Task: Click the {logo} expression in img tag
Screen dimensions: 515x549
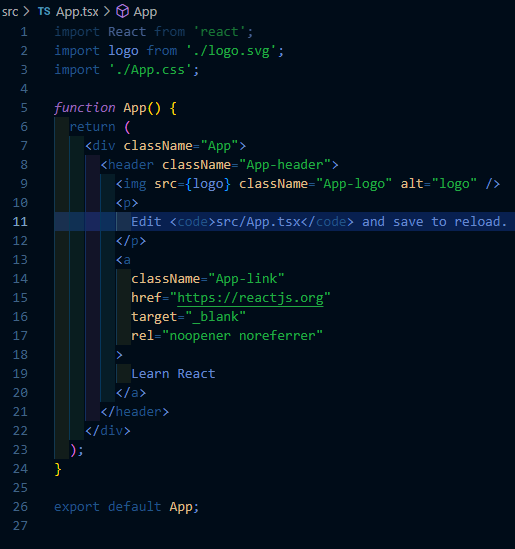Action: tap(208, 184)
